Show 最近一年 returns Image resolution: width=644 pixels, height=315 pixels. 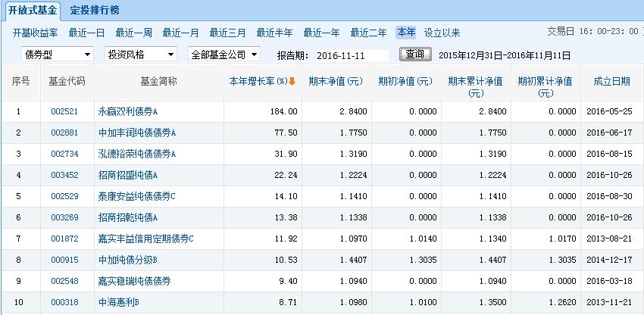coord(321,33)
